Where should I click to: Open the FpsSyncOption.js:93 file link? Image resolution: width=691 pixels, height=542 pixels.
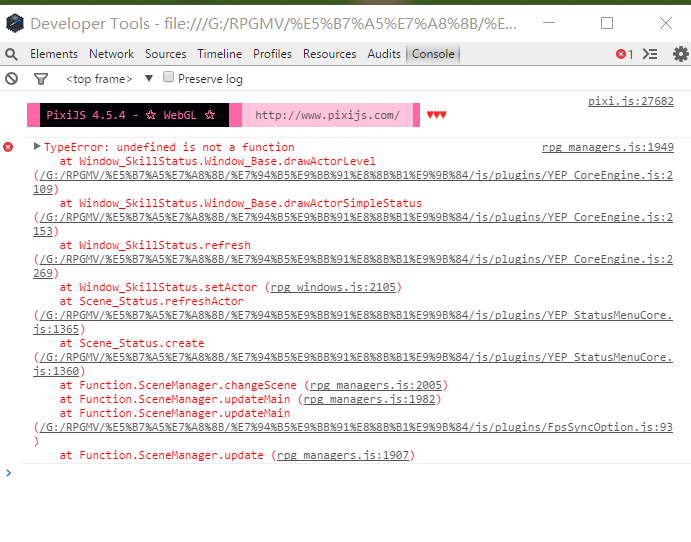(356, 427)
